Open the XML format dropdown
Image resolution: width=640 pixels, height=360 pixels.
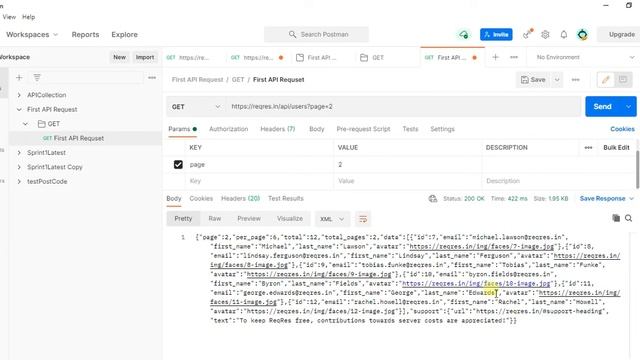click(x=332, y=219)
